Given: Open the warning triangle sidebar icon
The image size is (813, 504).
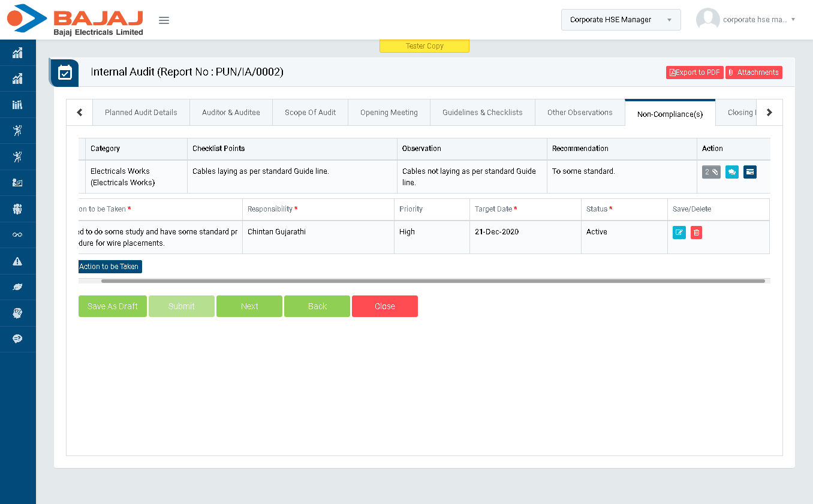Looking at the screenshot, I should coord(17,261).
